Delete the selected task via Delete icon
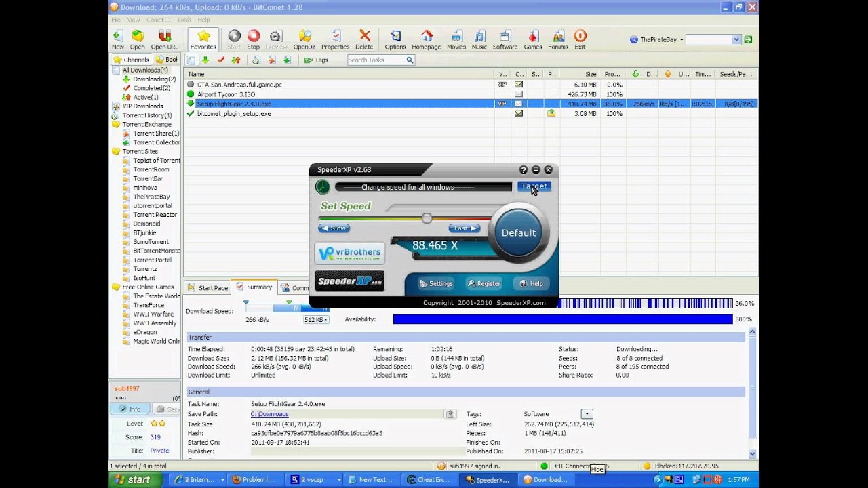 364,39
